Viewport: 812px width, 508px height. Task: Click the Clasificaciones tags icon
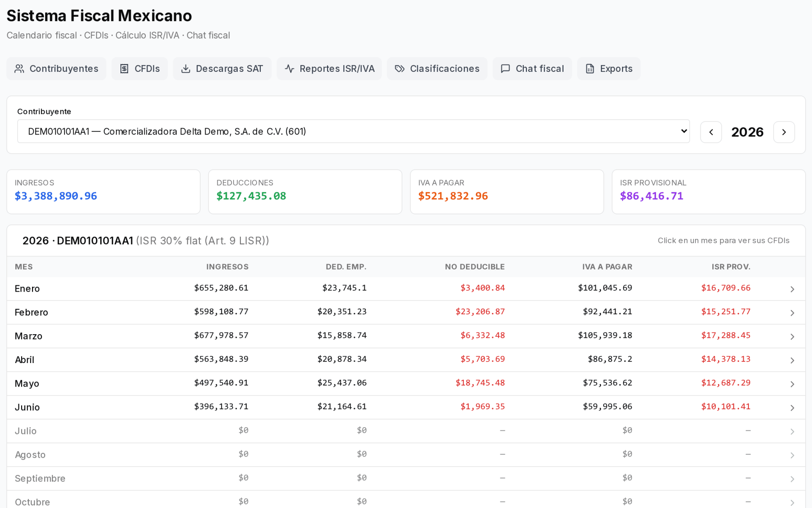[x=400, y=69]
